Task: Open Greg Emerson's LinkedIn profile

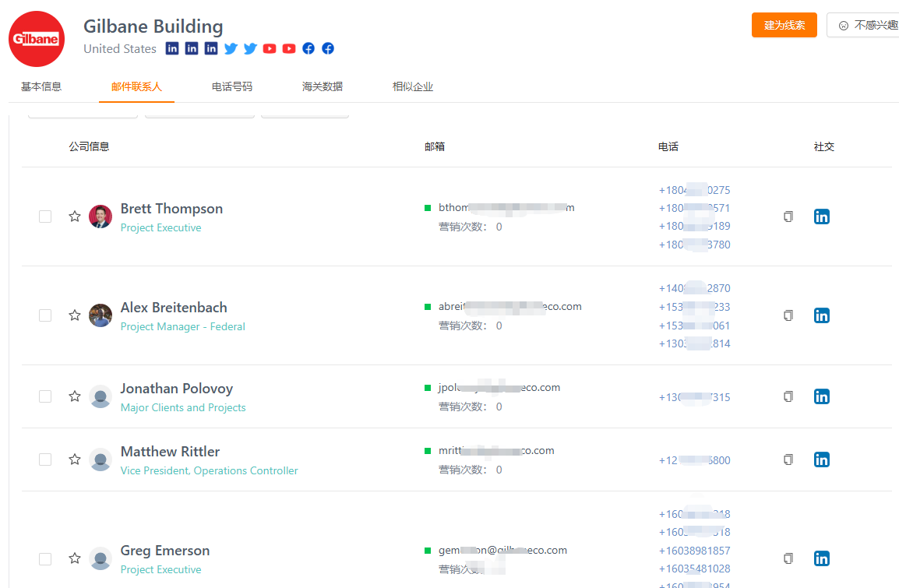Action: click(x=822, y=558)
